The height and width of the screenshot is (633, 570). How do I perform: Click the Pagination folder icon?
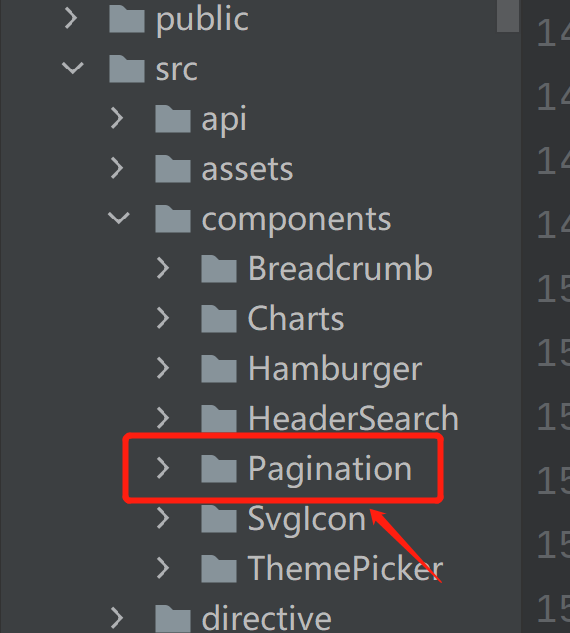click(x=219, y=469)
